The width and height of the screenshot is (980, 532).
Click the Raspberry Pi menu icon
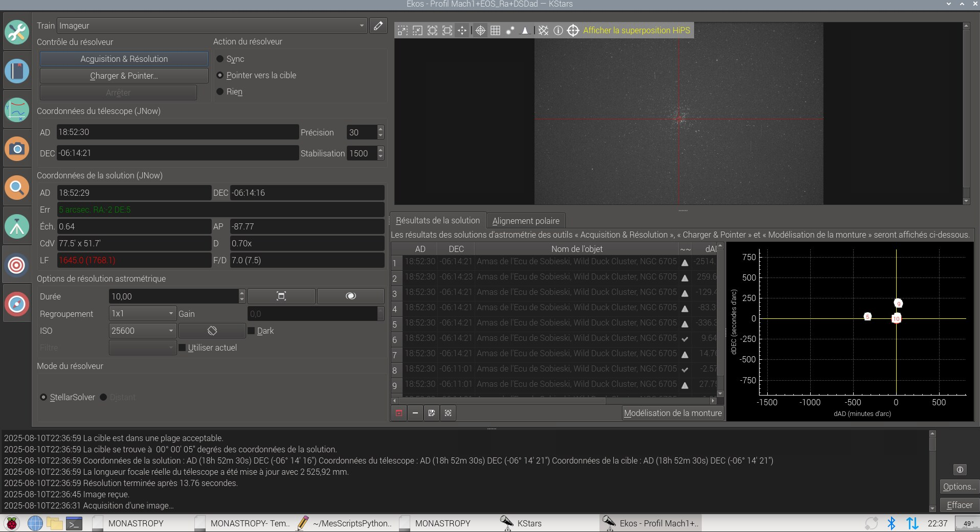(11, 523)
